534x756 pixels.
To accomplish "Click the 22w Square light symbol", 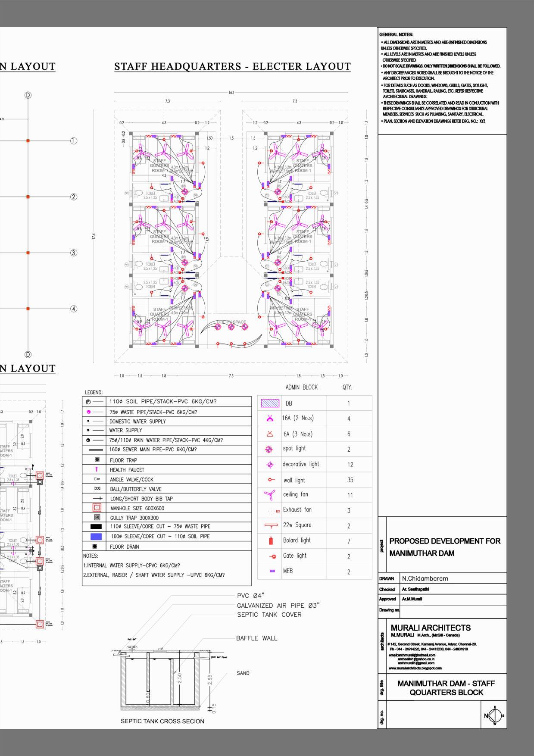I will [271, 526].
